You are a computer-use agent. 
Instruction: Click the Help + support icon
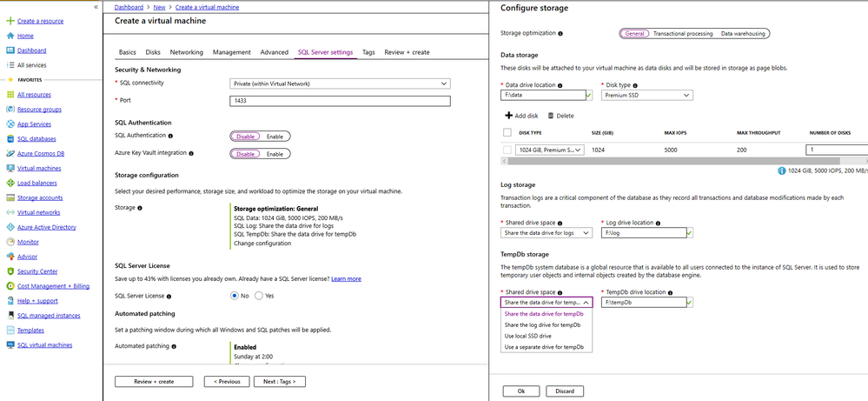[10, 301]
